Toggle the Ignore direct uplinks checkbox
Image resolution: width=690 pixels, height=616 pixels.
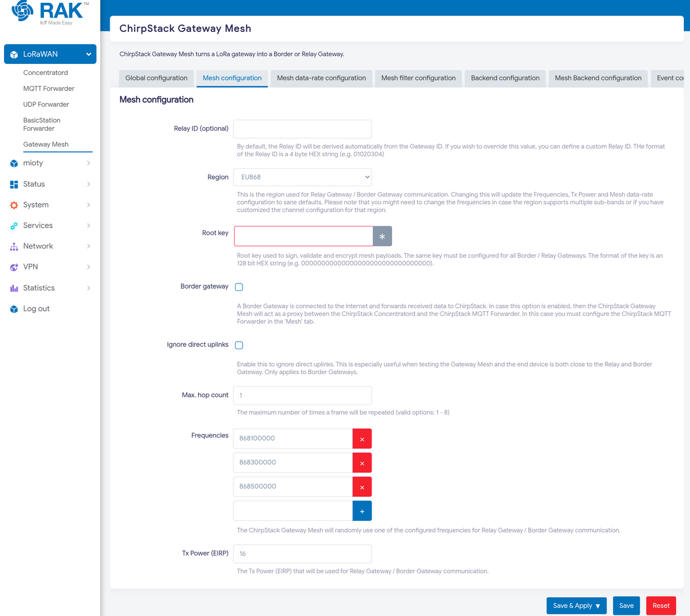[x=239, y=345]
